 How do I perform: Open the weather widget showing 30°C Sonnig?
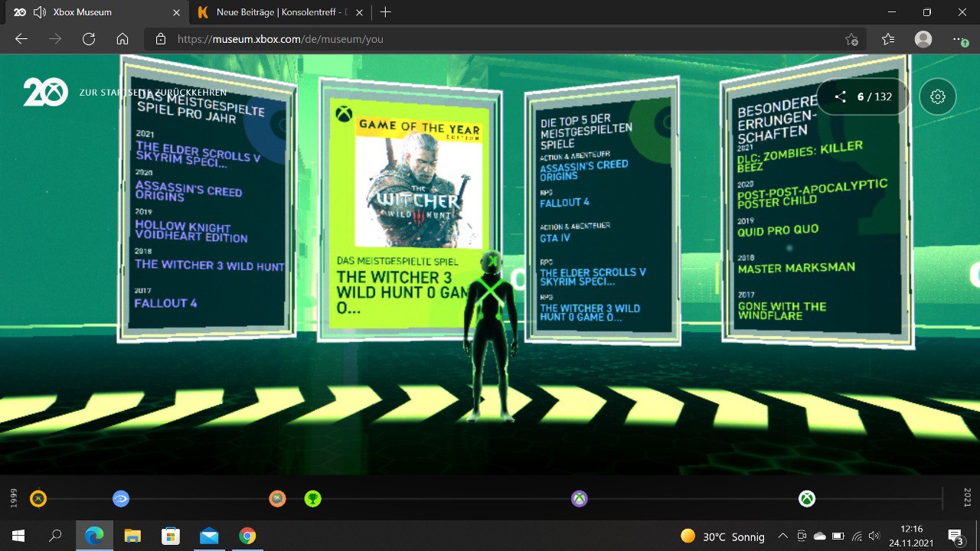click(x=722, y=536)
